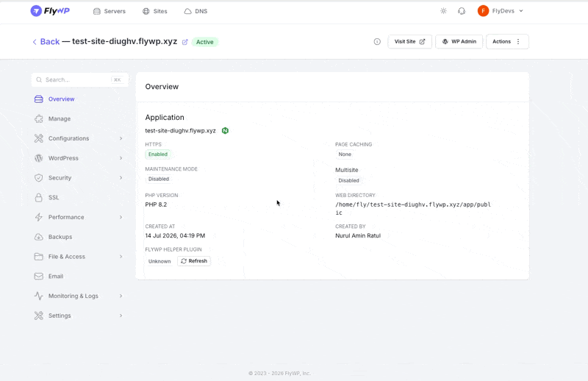Image resolution: width=588 pixels, height=381 pixels.
Task: Expand the WordPress submenu chevron
Action: 121,158
